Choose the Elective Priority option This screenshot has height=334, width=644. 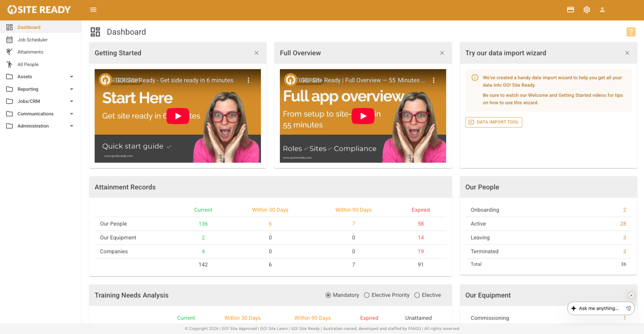[x=367, y=295]
